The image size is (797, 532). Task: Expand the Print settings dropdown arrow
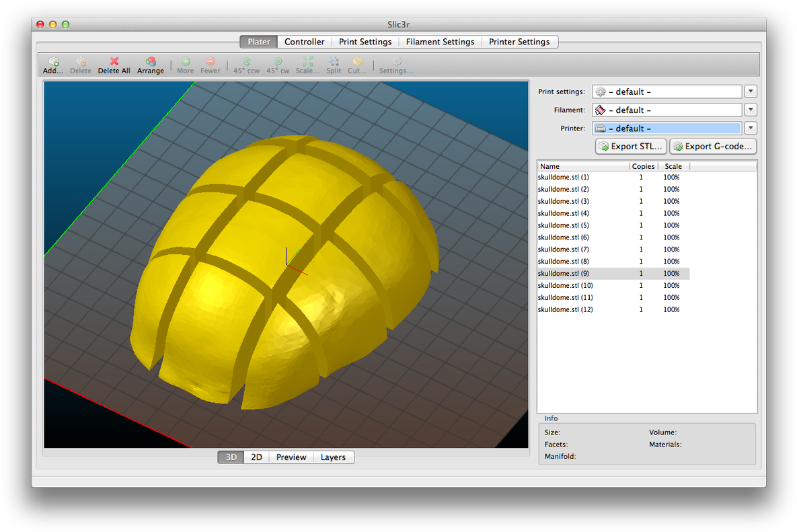[x=751, y=91]
